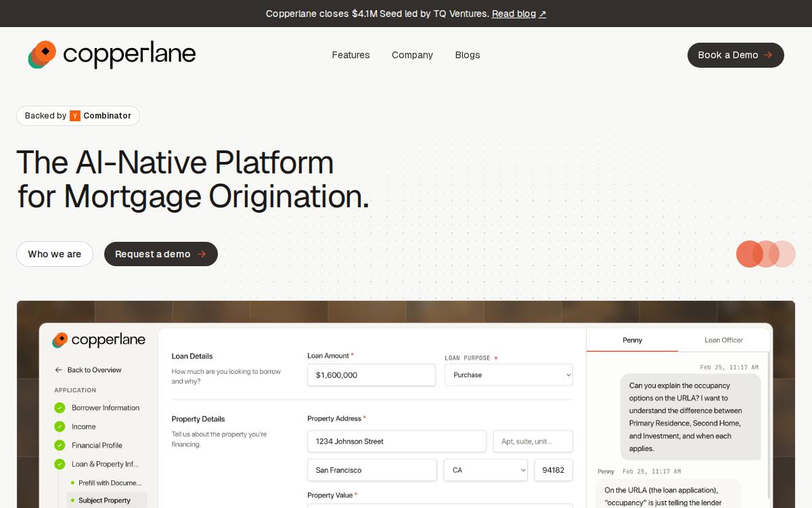Screen dimensions: 812x508
Task: Open the Features menu
Action: click(x=351, y=55)
